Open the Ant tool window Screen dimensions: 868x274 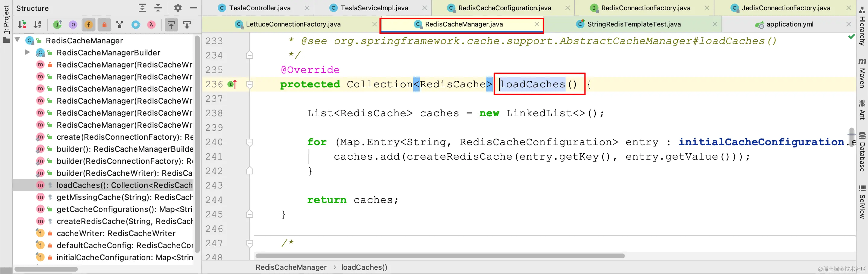[x=862, y=110]
